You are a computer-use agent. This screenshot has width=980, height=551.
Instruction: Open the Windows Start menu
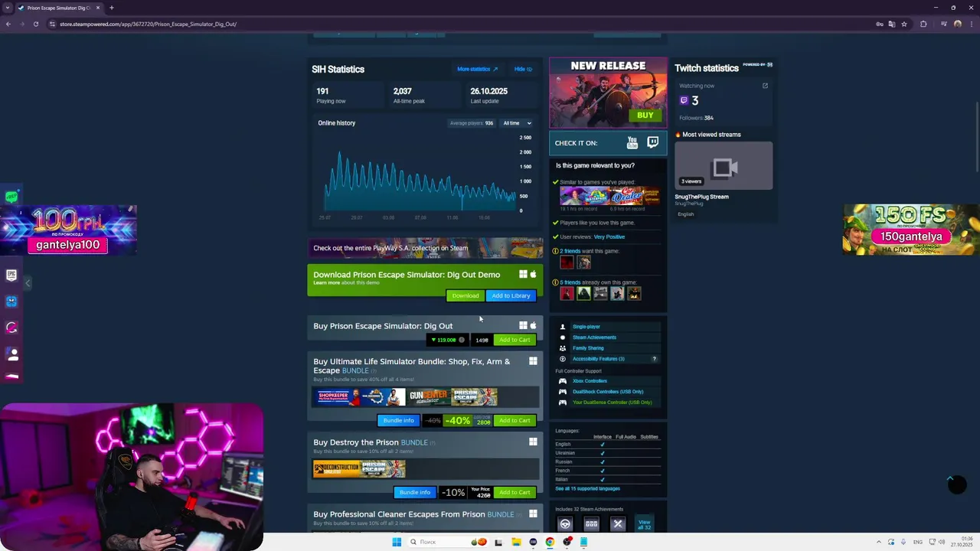pyautogui.click(x=397, y=542)
